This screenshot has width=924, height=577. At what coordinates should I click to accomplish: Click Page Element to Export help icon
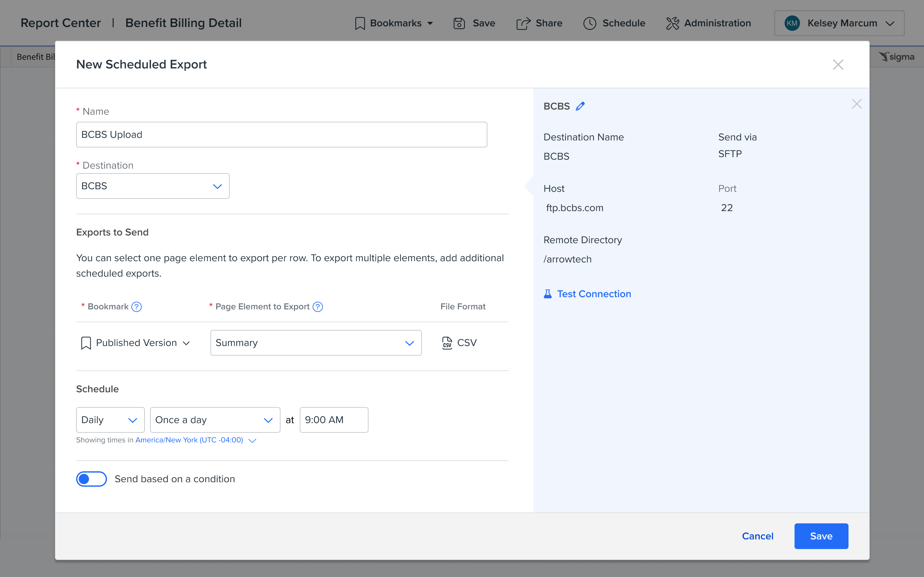click(x=318, y=306)
